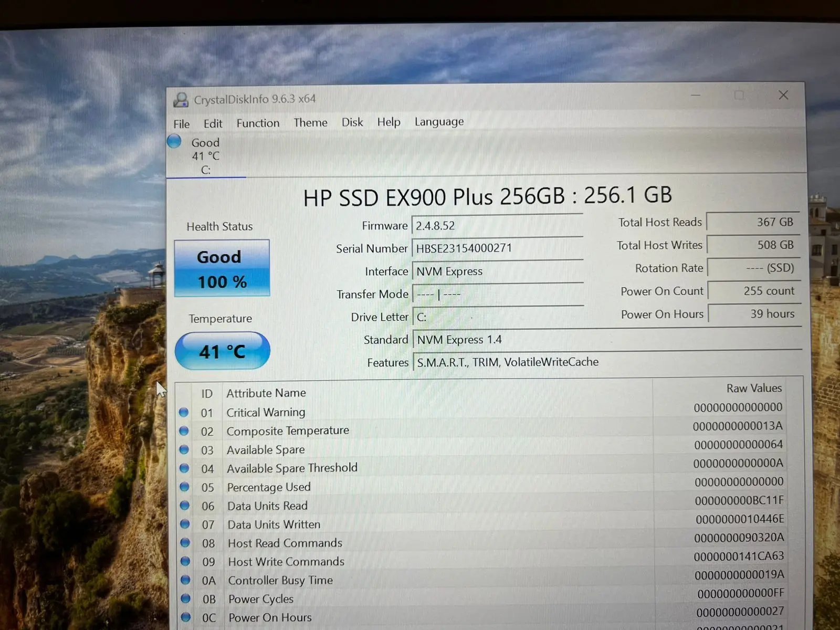The image size is (840, 630).
Task: Click the Power On Hours value 39 hours
Action: point(754,314)
